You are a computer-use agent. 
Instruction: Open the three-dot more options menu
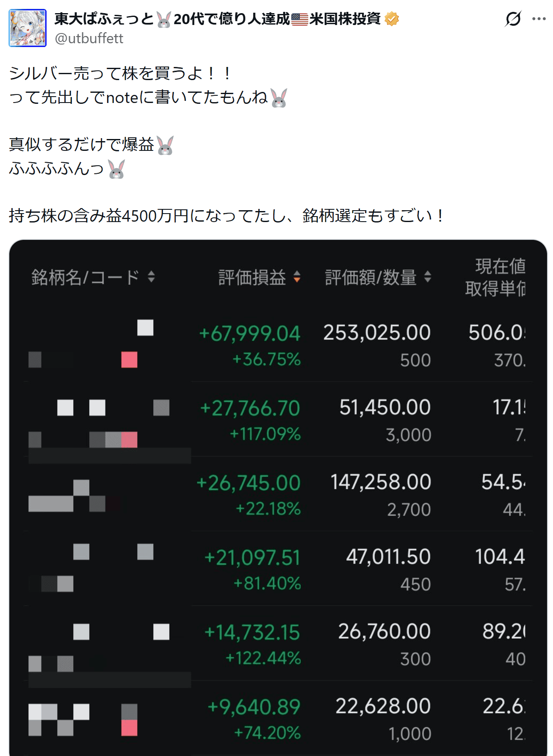point(539,19)
